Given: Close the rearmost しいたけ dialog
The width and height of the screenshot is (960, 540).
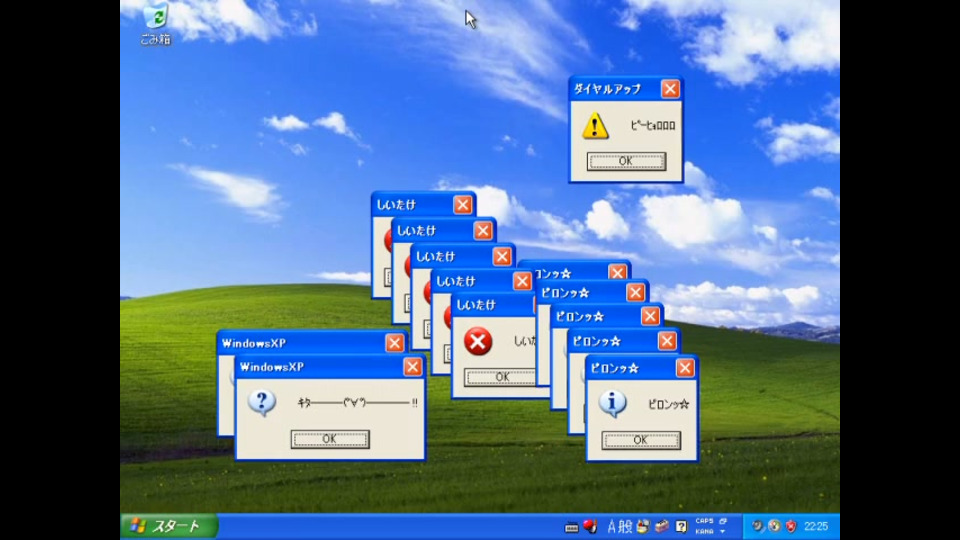Looking at the screenshot, I should point(462,204).
